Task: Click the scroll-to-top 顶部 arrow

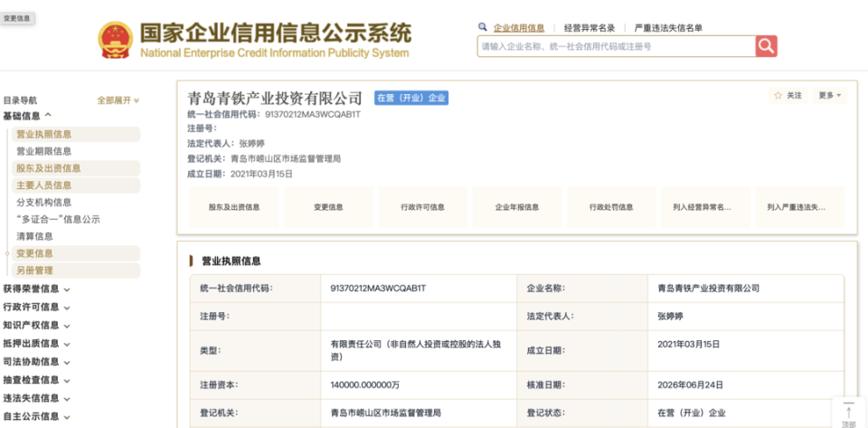Action: (849, 413)
